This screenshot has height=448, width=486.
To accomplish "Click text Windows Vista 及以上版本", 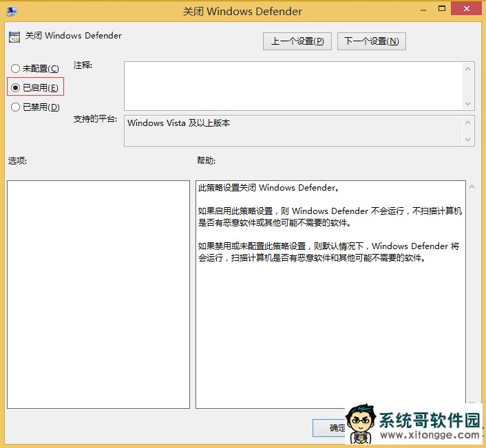I will (178, 123).
